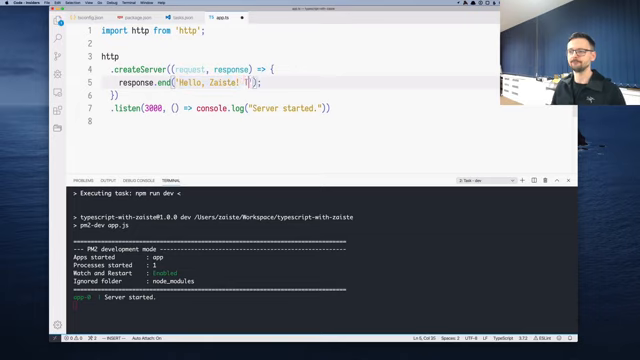Open the Explorer view in the activity bar
Screen dimensions: 640x360
58,20
